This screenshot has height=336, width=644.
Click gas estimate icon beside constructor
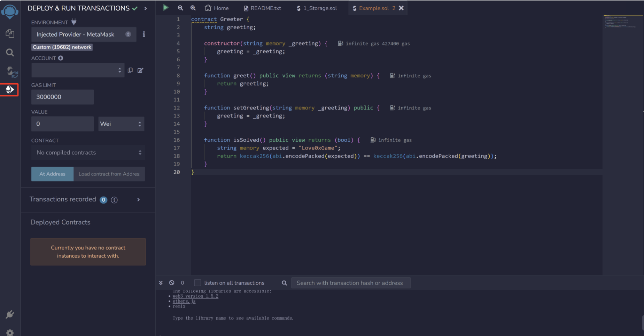(x=340, y=43)
